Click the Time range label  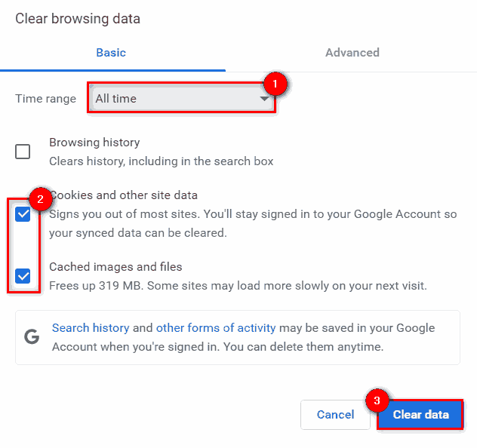[x=45, y=99]
